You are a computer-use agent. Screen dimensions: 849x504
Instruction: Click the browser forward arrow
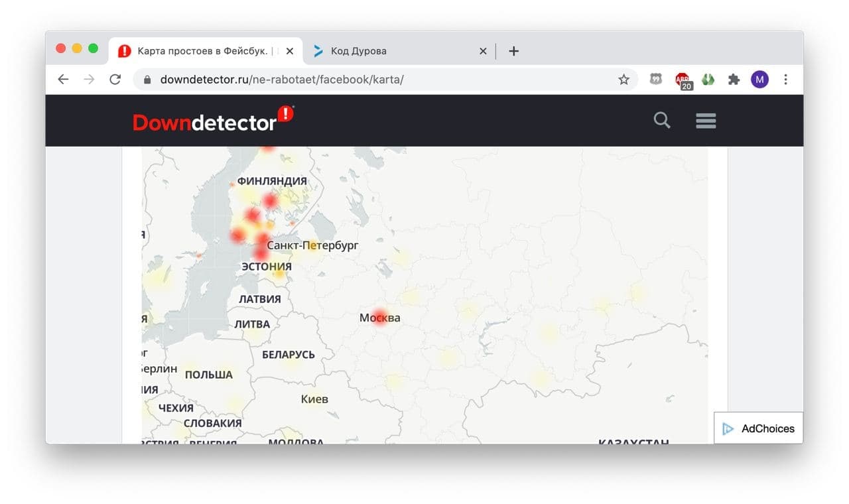click(x=89, y=80)
